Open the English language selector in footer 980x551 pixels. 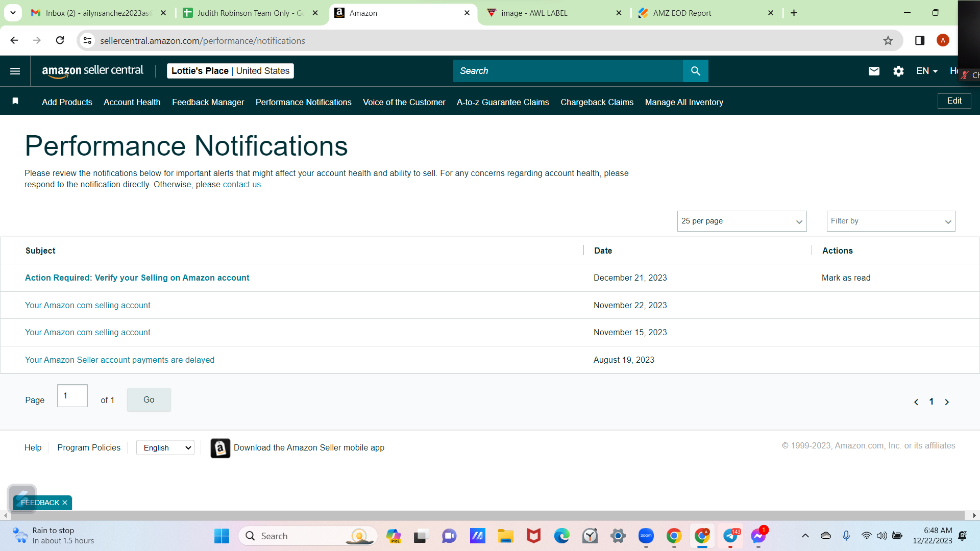pyautogui.click(x=165, y=447)
